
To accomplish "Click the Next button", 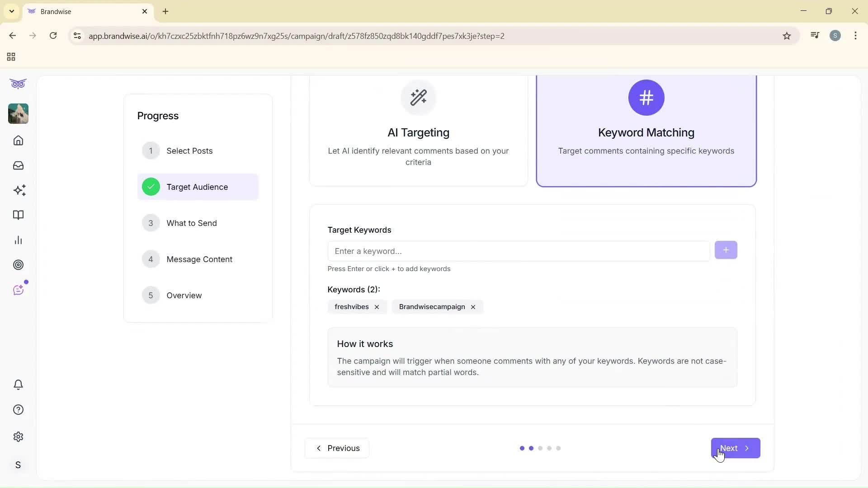I will point(735,448).
